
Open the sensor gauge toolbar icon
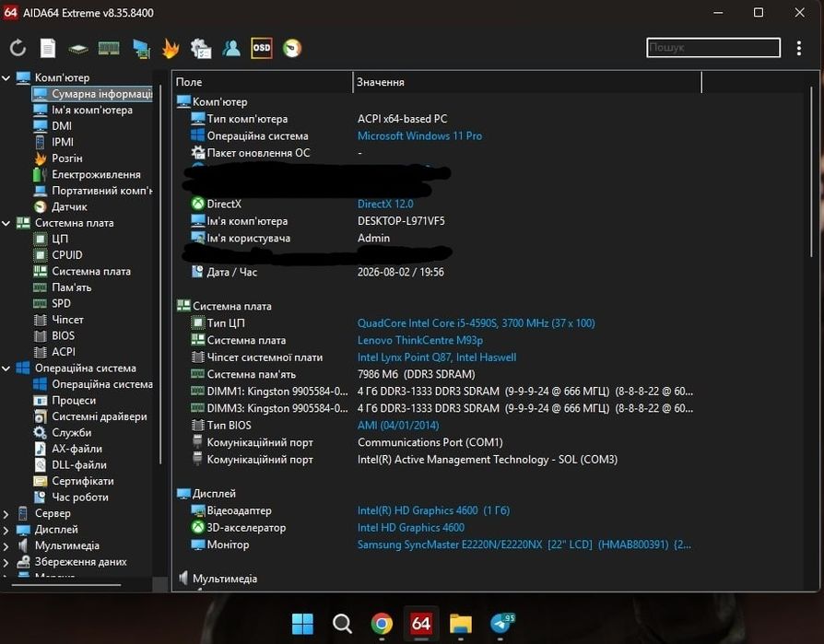click(x=292, y=48)
